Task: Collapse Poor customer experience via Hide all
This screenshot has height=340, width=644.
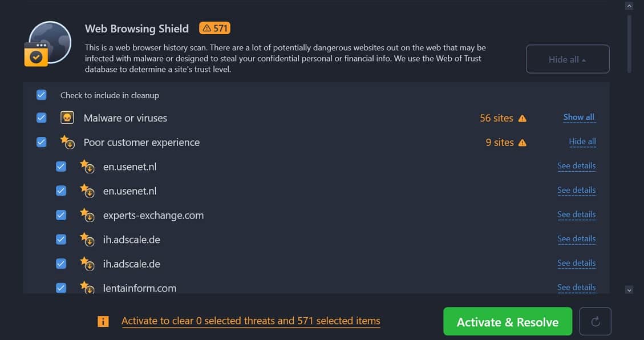Action: pyautogui.click(x=582, y=141)
